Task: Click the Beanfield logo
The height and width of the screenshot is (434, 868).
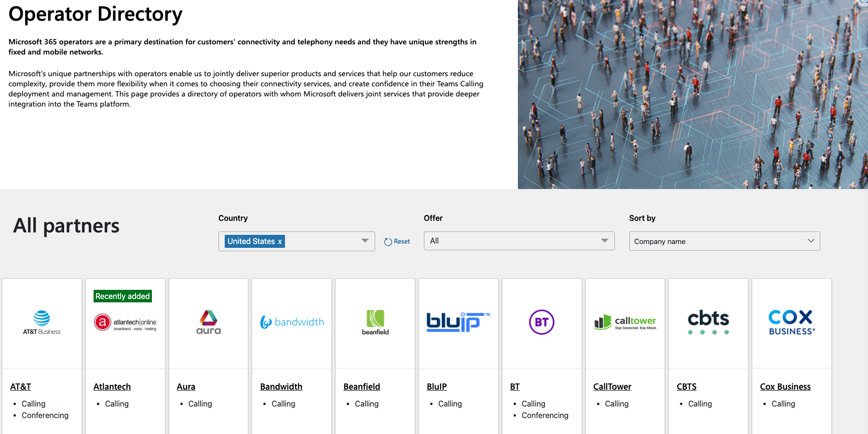Action: coord(375,322)
